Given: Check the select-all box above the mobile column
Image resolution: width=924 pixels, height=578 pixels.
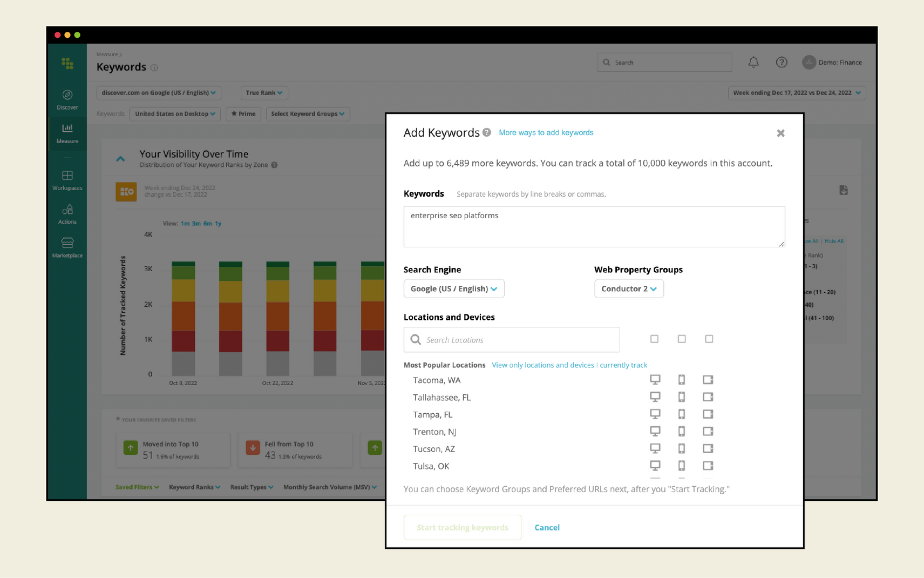Looking at the screenshot, I should click(x=682, y=339).
